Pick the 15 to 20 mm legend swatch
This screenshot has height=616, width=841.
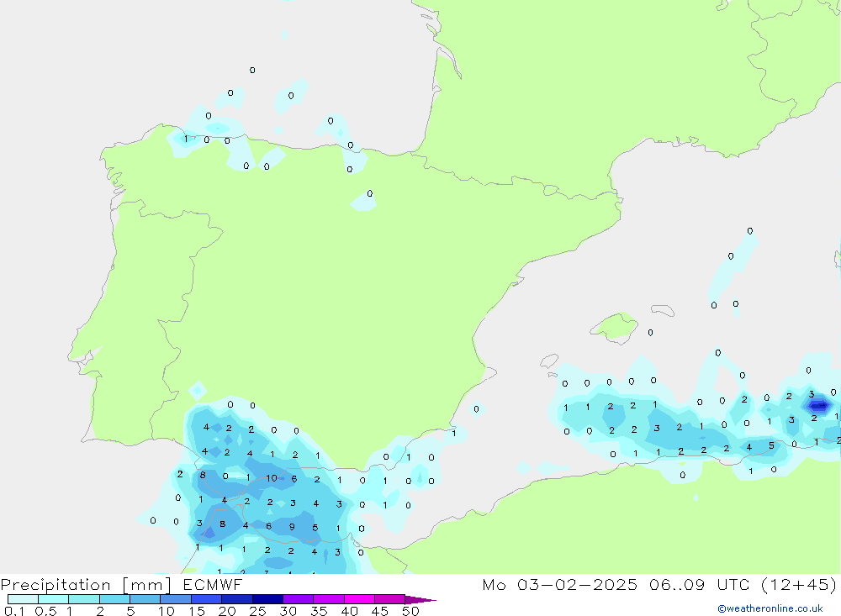[x=206, y=599]
